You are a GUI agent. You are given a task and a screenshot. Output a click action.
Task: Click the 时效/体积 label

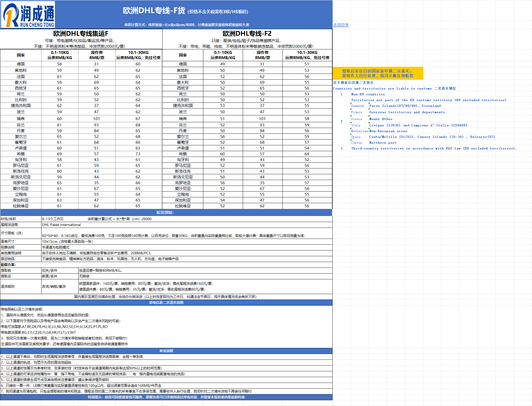coord(8,219)
